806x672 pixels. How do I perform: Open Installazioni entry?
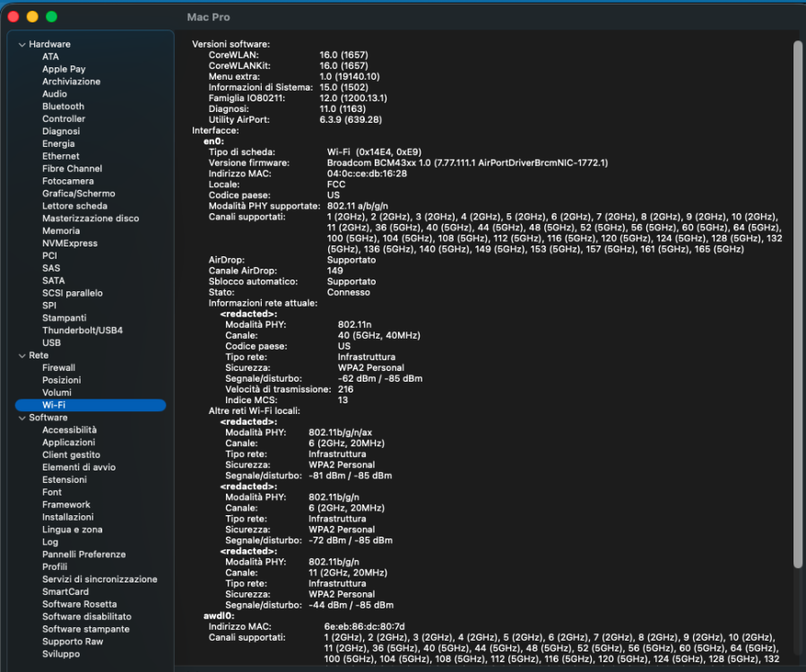68,517
